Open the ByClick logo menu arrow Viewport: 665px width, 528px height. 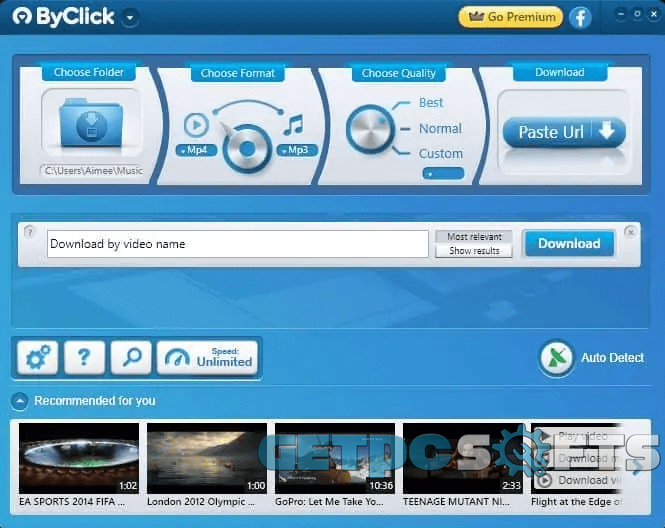click(x=130, y=18)
